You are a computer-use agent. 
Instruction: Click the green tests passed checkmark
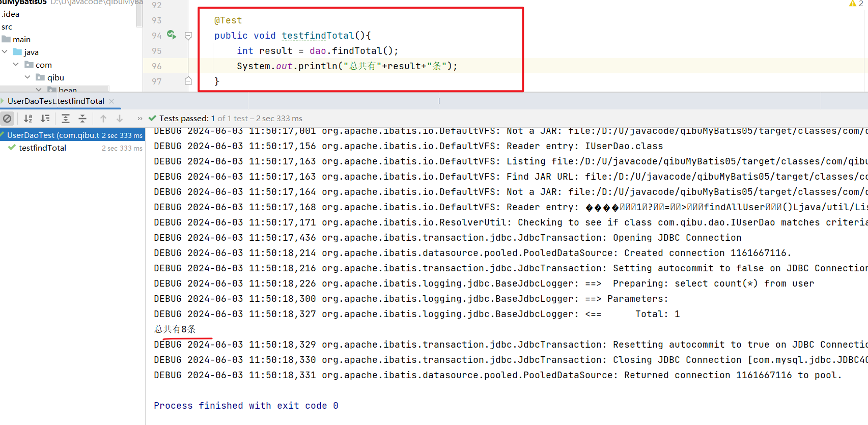click(152, 118)
